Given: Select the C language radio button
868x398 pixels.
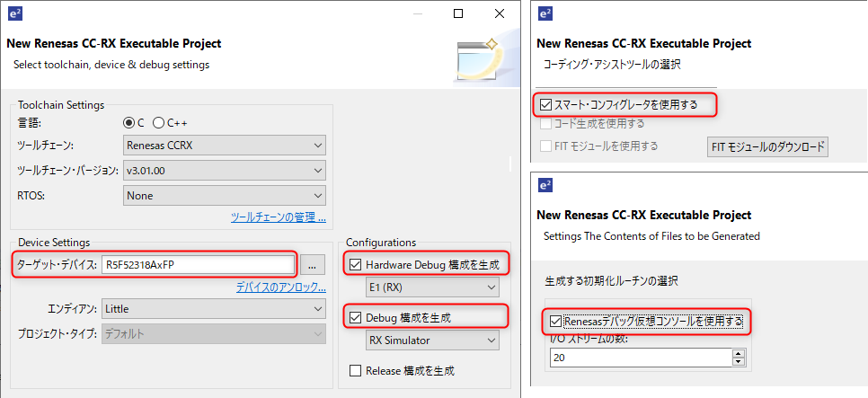Looking at the screenshot, I should click(128, 122).
